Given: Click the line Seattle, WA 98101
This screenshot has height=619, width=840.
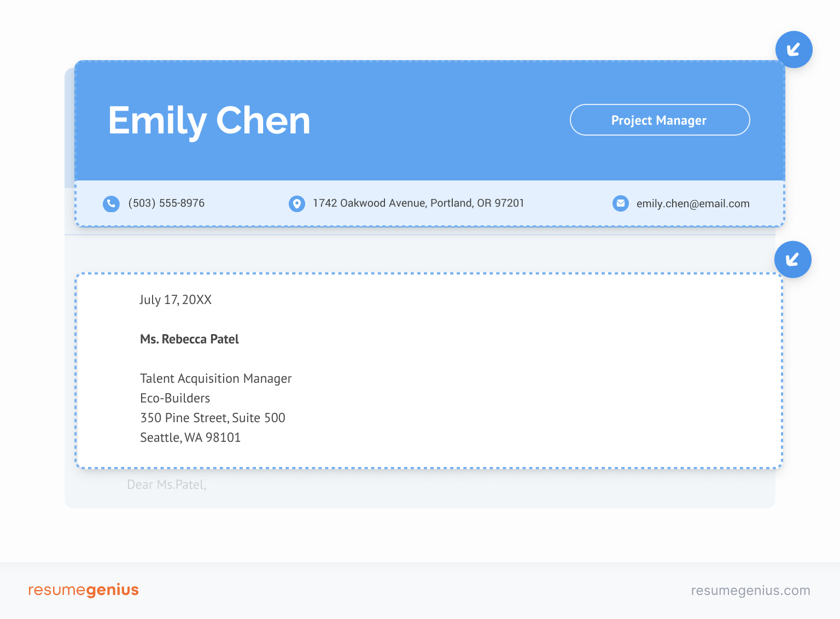Looking at the screenshot, I should click(x=190, y=437).
